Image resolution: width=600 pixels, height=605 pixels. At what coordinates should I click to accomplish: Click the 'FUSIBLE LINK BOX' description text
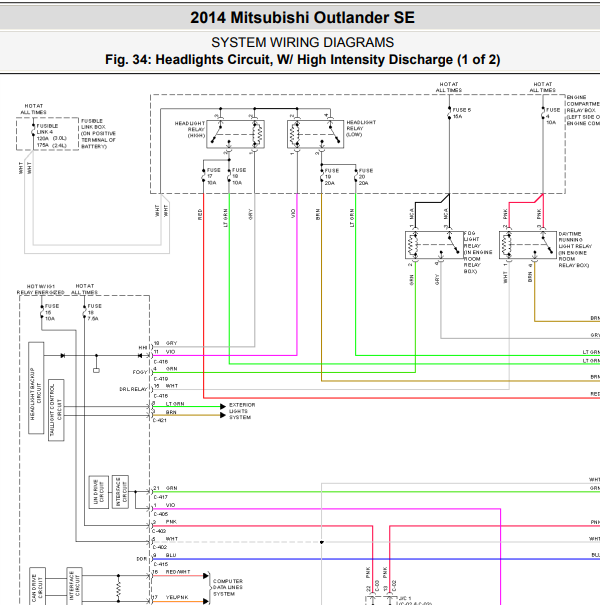[x=98, y=134]
